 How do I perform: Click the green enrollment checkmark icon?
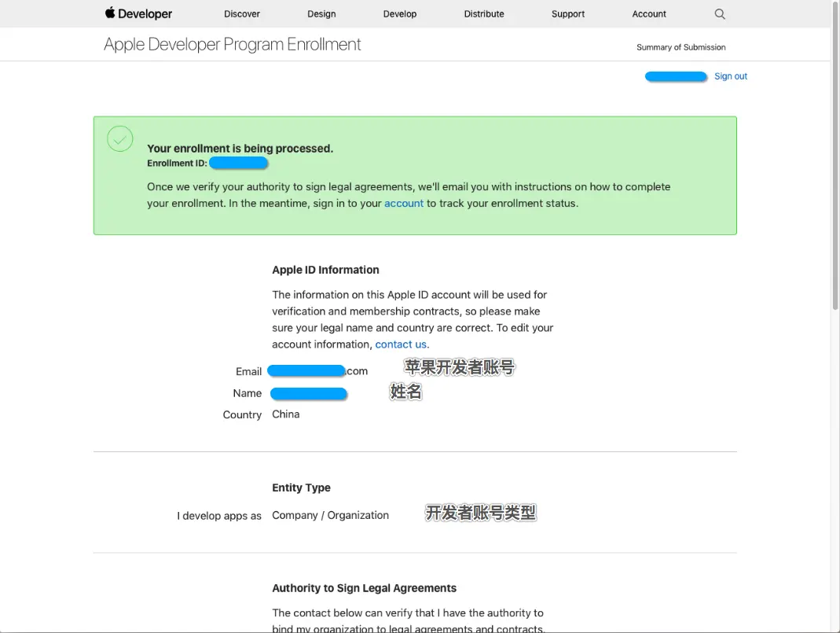point(120,139)
